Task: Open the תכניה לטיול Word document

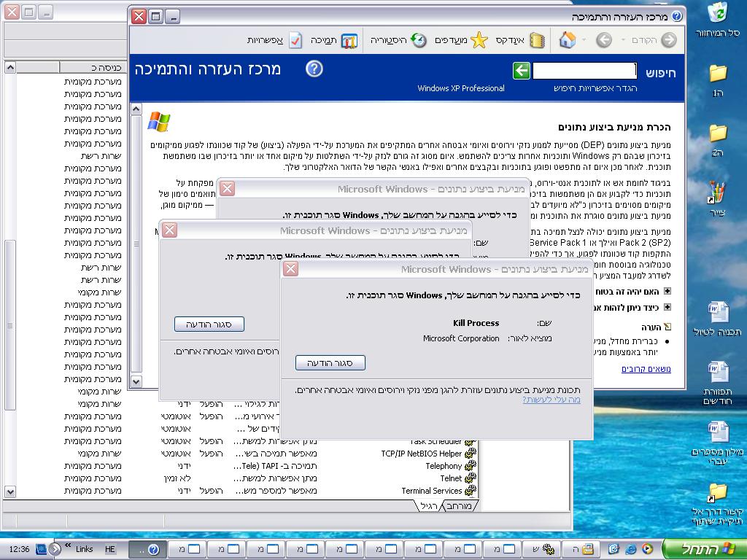Action: pyautogui.click(x=718, y=312)
